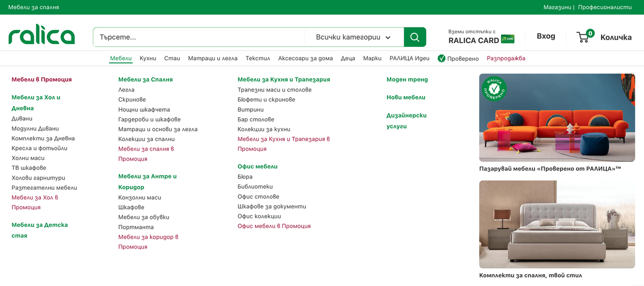Select Библиотеки category
Image resolution: width=644 pixels, height=286 pixels.
255,187
